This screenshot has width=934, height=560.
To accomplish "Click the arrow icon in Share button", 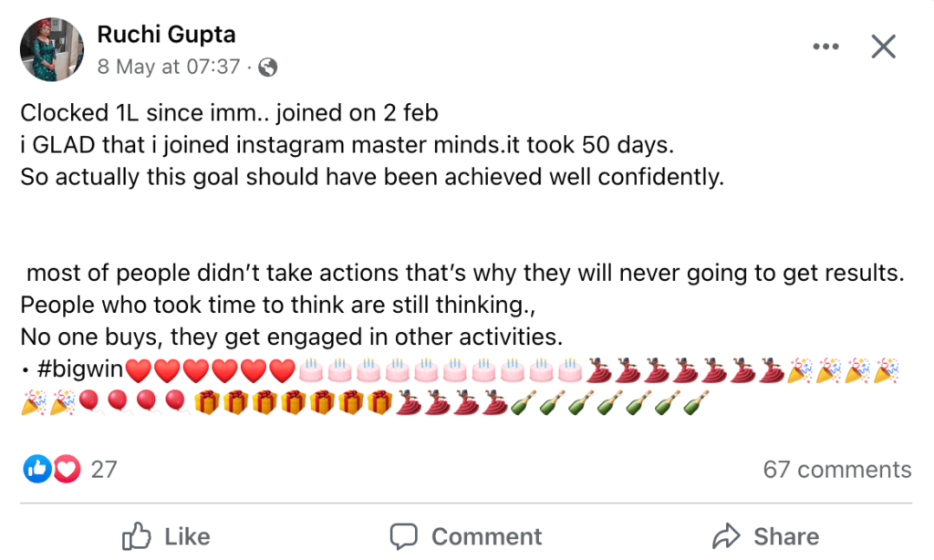I will [725, 535].
